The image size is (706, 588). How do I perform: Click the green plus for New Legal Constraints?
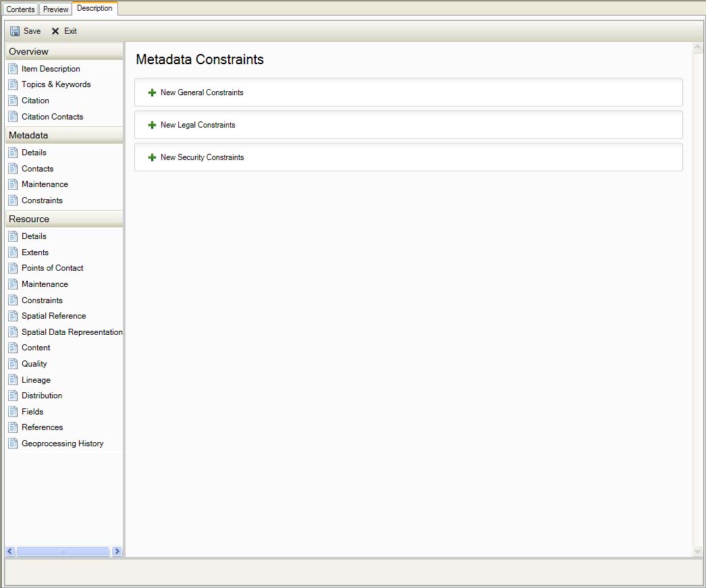(x=152, y=125)
